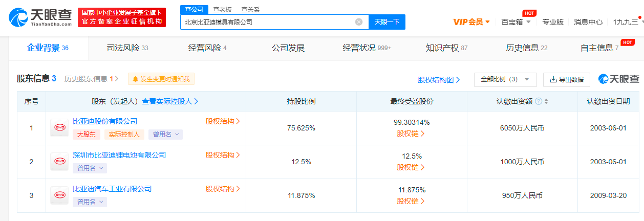This screenshot has width=644, height=221.
Task: Switch to the 经营风险 tab
Action: point(207,48)
